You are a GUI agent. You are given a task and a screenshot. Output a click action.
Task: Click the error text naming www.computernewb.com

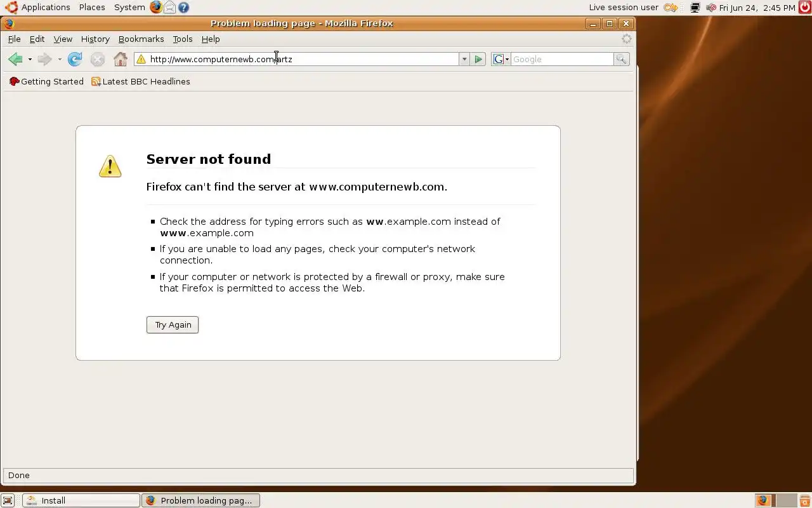tap(297, 187)
